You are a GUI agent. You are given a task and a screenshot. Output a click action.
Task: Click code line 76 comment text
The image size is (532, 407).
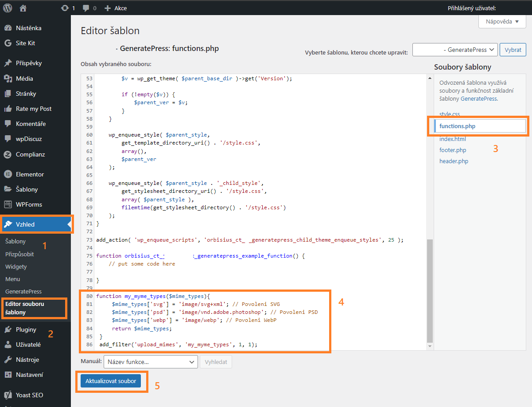point(142,264)
